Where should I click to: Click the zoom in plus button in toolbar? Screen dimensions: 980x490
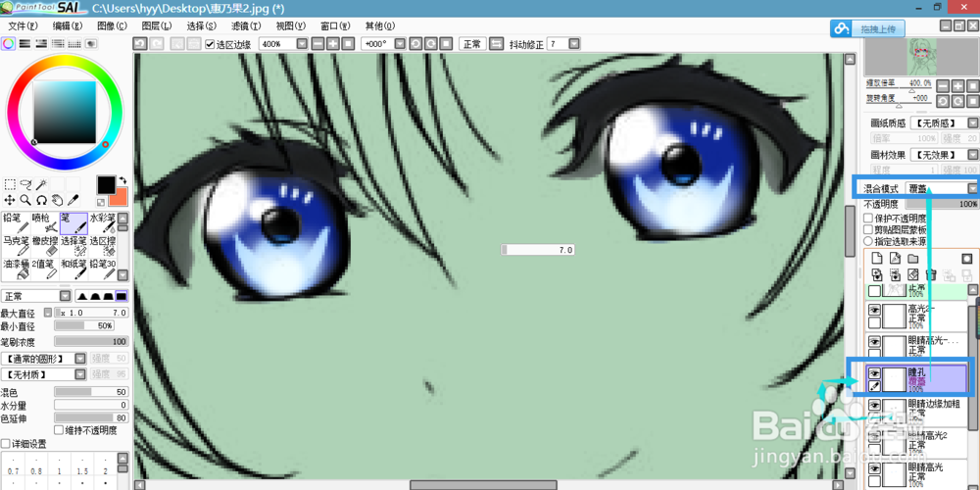pos(333,44)
